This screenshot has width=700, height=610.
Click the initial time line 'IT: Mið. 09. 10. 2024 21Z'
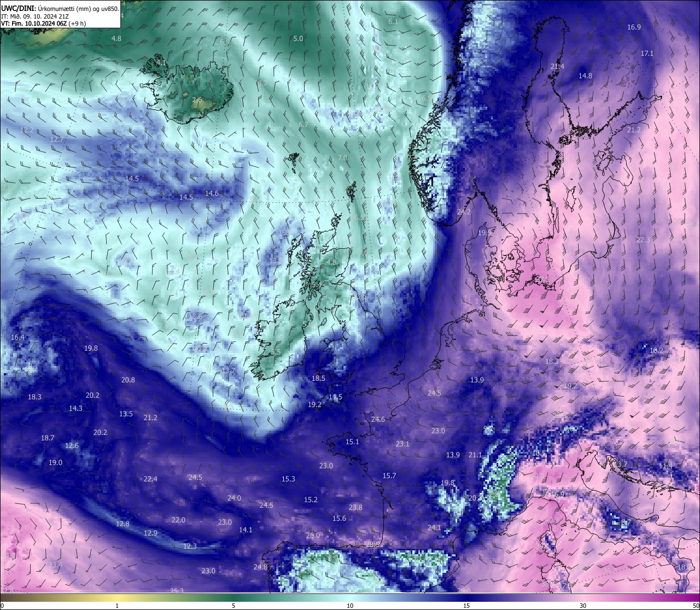35,16
